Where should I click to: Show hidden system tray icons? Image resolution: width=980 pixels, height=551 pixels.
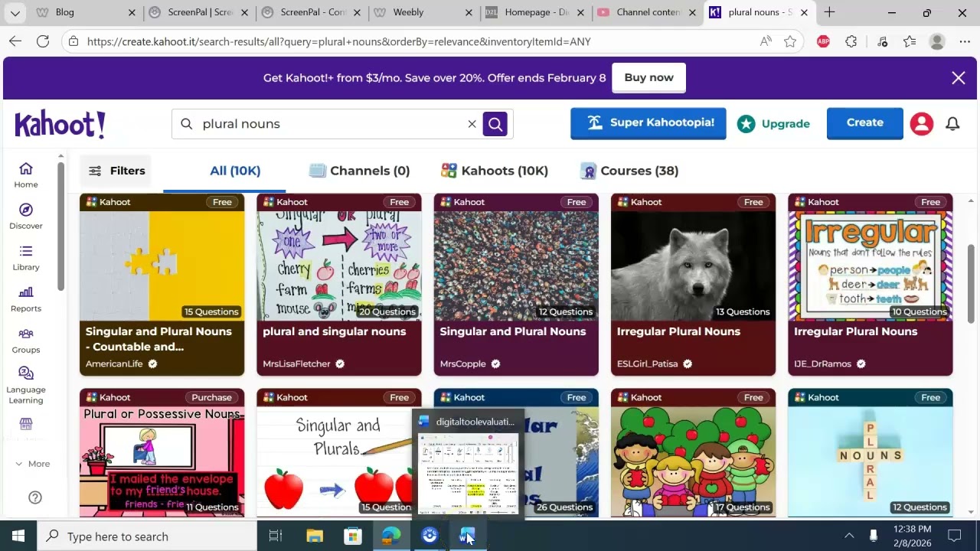(848, 536)
